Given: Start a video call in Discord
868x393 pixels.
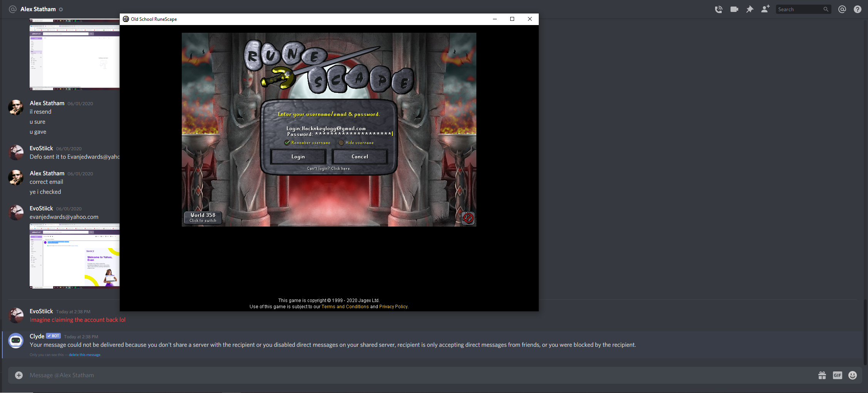Looking at the screenshot, I should point(734,9).
